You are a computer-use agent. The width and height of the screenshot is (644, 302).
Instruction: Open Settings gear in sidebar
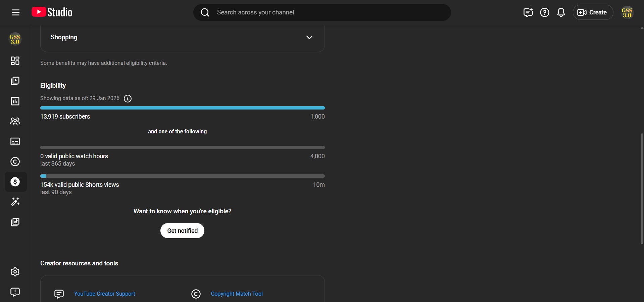point(15,272)
